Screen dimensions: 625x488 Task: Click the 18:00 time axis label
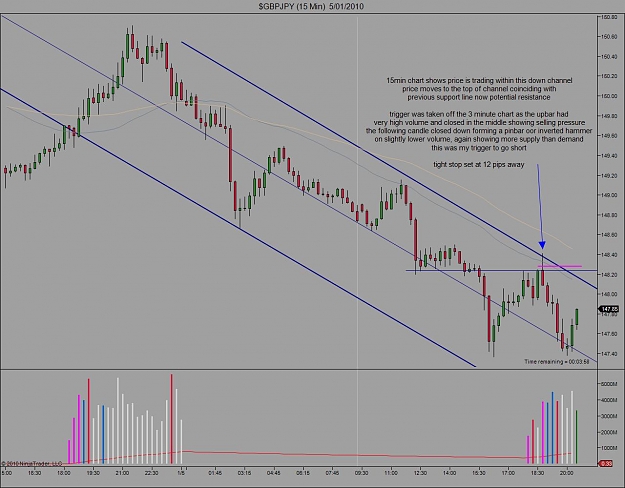click(x=64, y=473)
